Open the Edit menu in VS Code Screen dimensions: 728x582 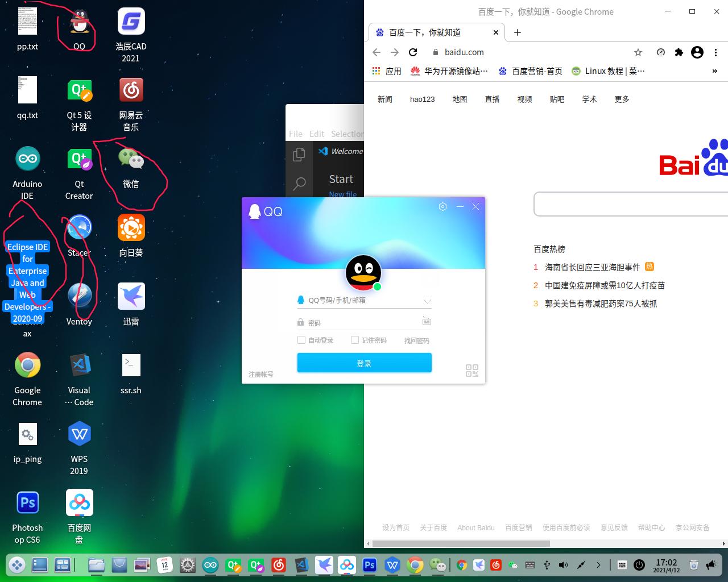317,134
